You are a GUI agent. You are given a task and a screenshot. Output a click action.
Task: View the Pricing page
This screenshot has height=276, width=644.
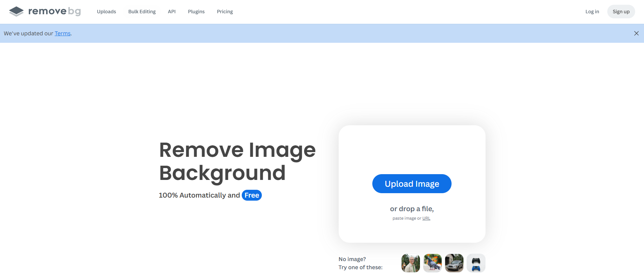click(225, 12)
